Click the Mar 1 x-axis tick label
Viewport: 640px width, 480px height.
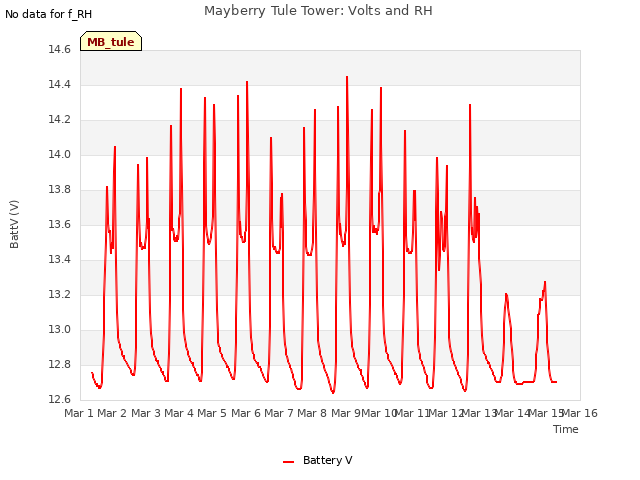click(79, 413)
